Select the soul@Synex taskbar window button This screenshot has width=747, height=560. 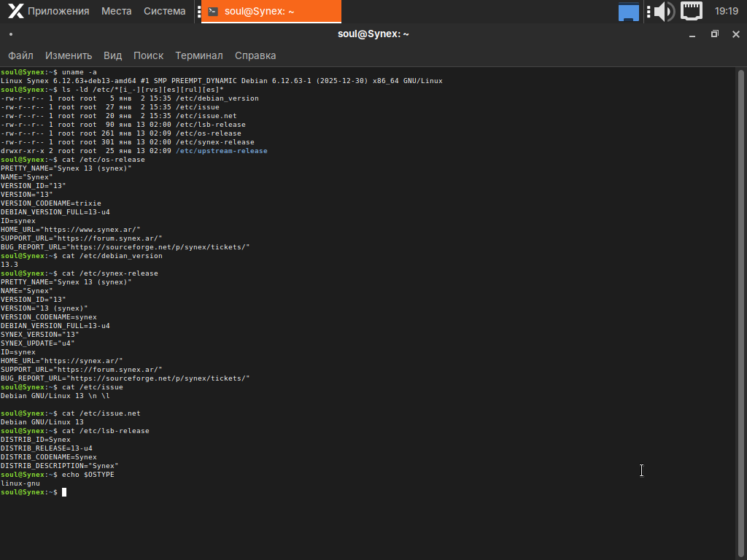[271, 11]
